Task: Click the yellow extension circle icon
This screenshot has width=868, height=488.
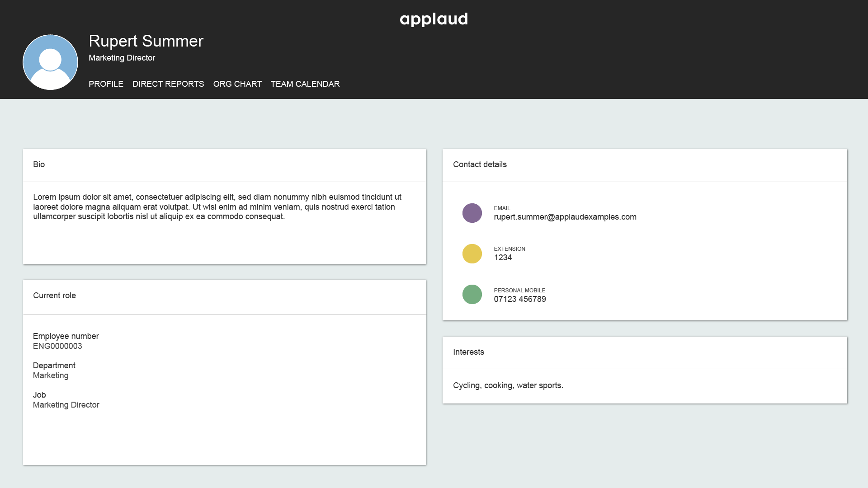Action: [472, 253]
